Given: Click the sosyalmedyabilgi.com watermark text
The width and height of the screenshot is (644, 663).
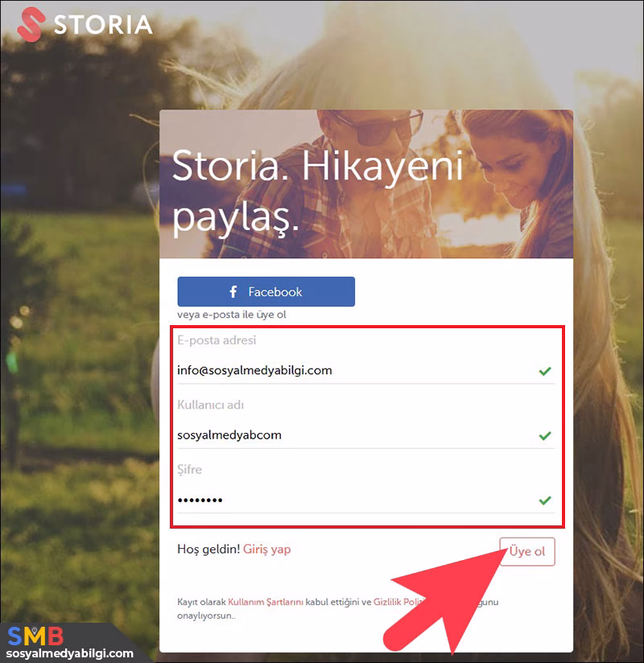Looking at the screenshot, I should coord(69,653).
